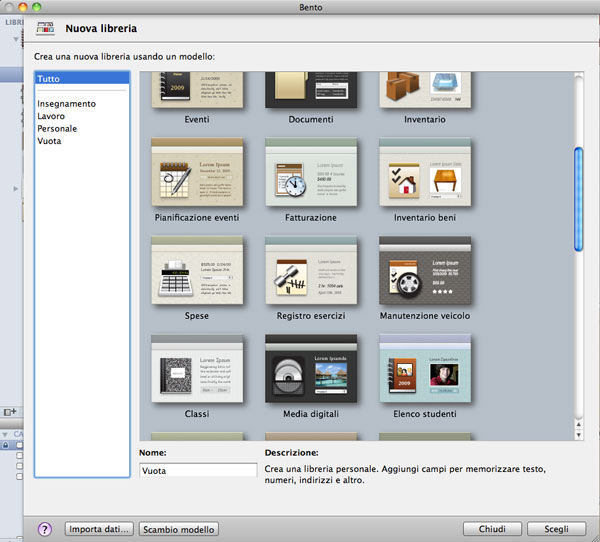Pick the Inventario beni template icon
Screen dimensions: 600x542
(x=426, y=173)
